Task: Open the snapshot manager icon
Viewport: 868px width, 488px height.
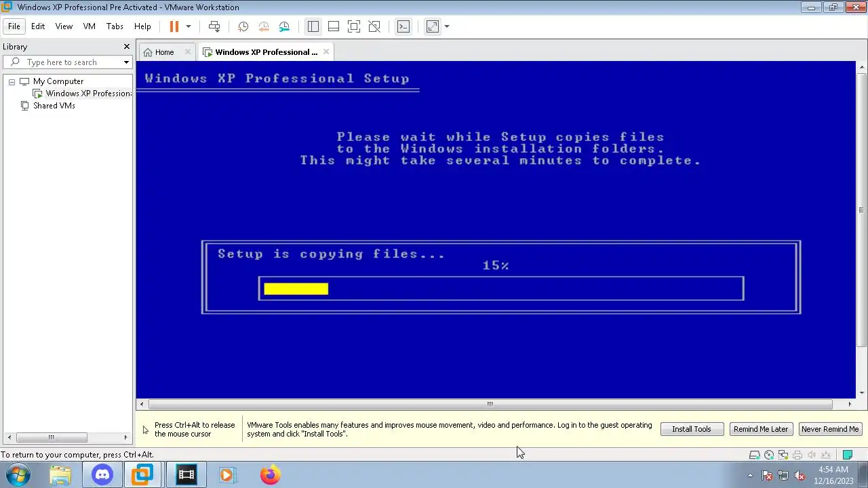Action: (284, 26)
